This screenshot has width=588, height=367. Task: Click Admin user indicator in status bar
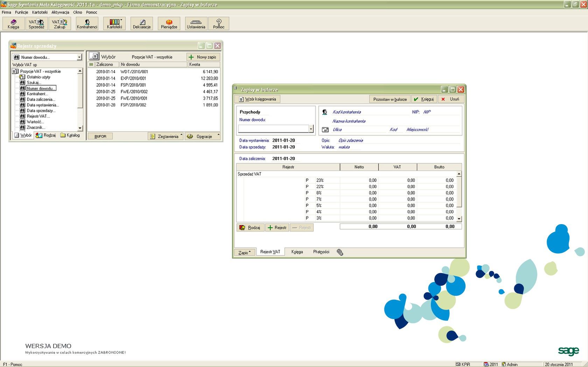[510, 364]
